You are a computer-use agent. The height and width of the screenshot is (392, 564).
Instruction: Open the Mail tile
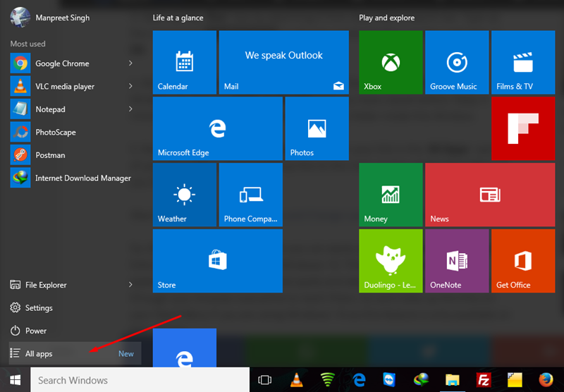click(284, 62)
